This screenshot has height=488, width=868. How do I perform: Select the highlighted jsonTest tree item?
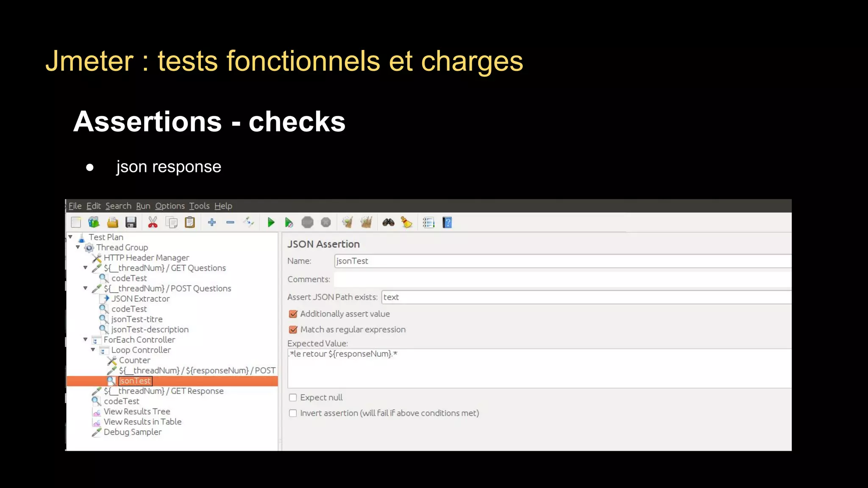tap(135, 381)
